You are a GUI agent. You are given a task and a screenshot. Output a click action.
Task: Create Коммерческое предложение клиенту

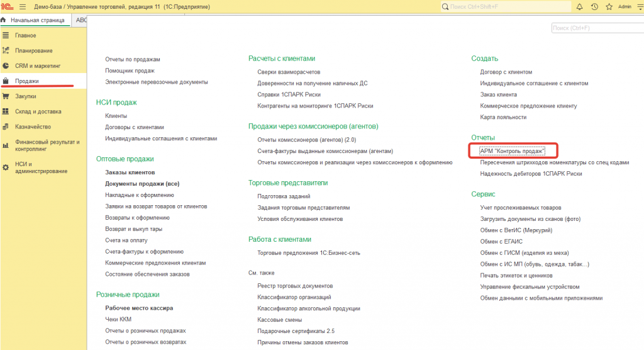528,106
